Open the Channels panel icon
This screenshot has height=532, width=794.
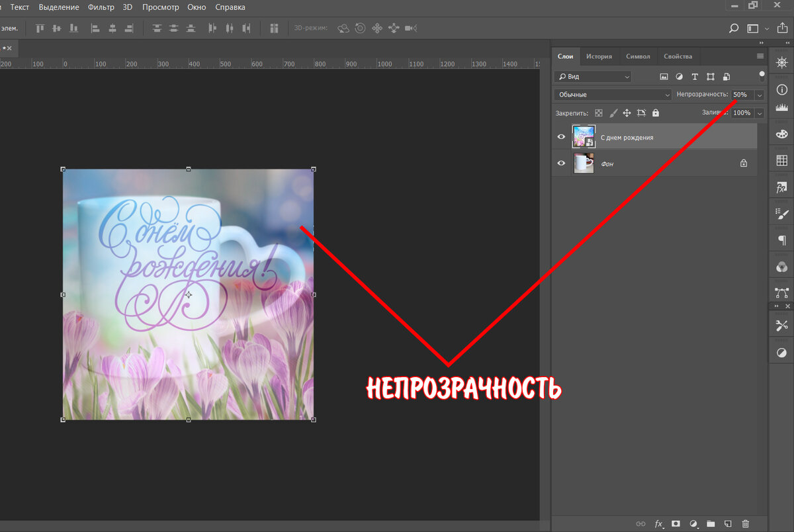[x=781, y=267]
